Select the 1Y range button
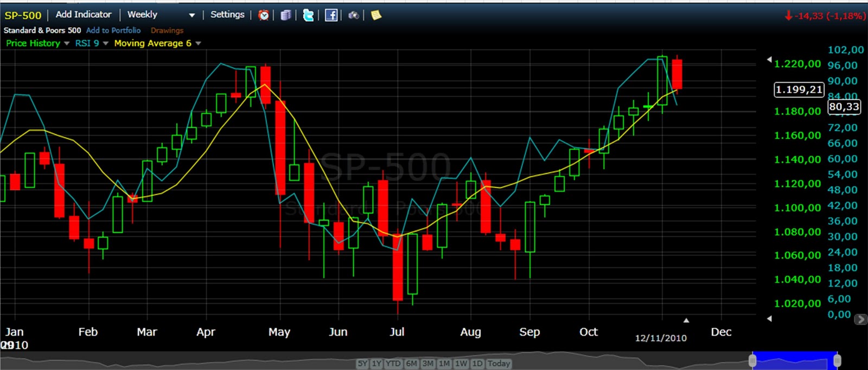This screenshot has height=370, width=868. point(376,363)
